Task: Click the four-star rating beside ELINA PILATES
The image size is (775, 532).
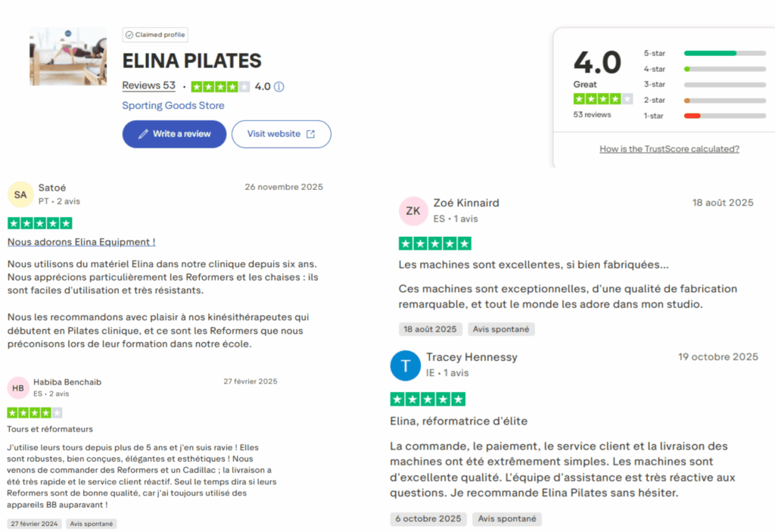Action: [x=219, y=86]
